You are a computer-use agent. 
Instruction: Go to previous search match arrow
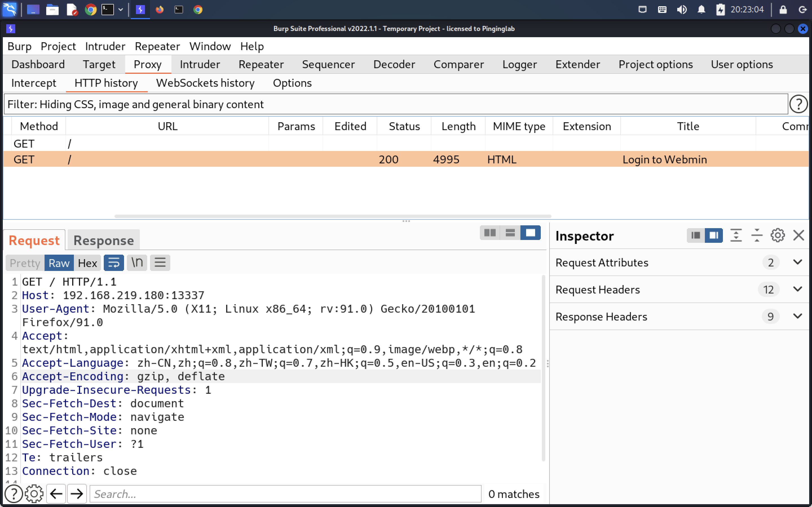(56, 493)
